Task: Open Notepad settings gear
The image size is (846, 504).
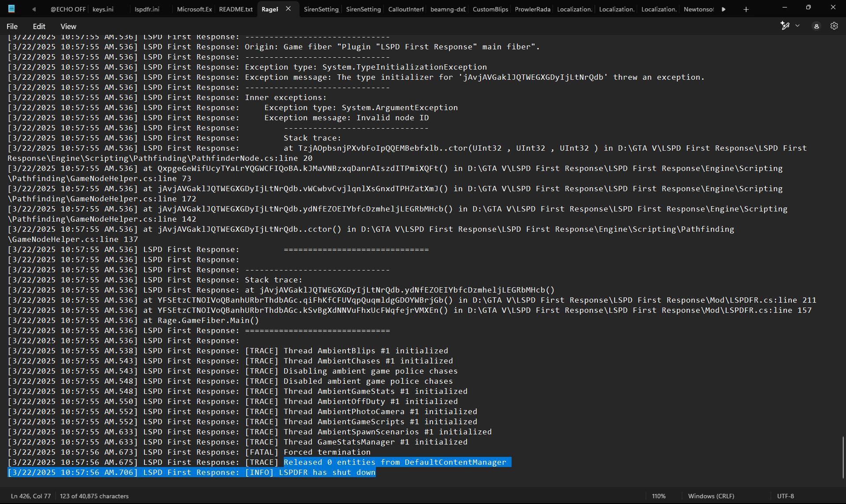Action: (834, 26)
